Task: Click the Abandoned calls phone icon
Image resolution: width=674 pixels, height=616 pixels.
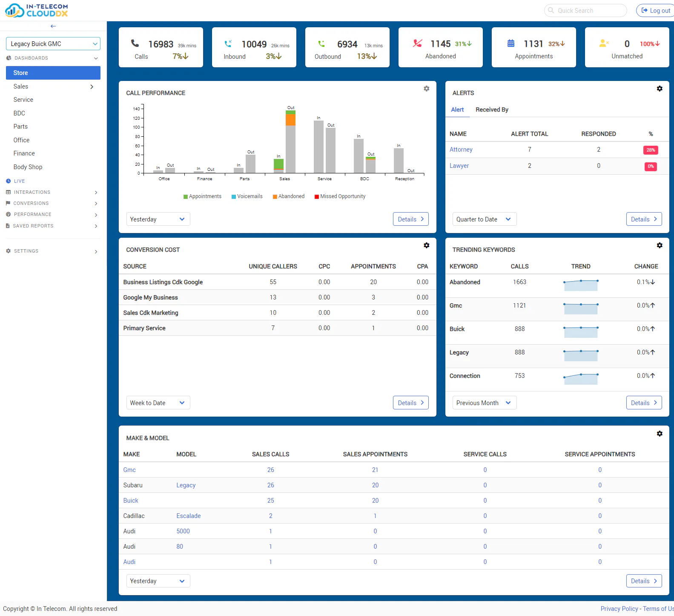Action: [x=418, y=43]
